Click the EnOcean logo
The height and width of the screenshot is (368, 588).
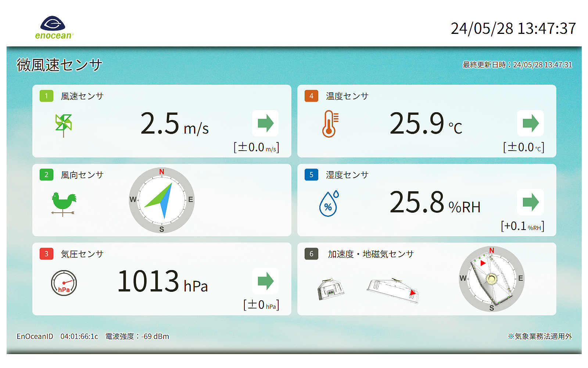[x=54, y=28]
